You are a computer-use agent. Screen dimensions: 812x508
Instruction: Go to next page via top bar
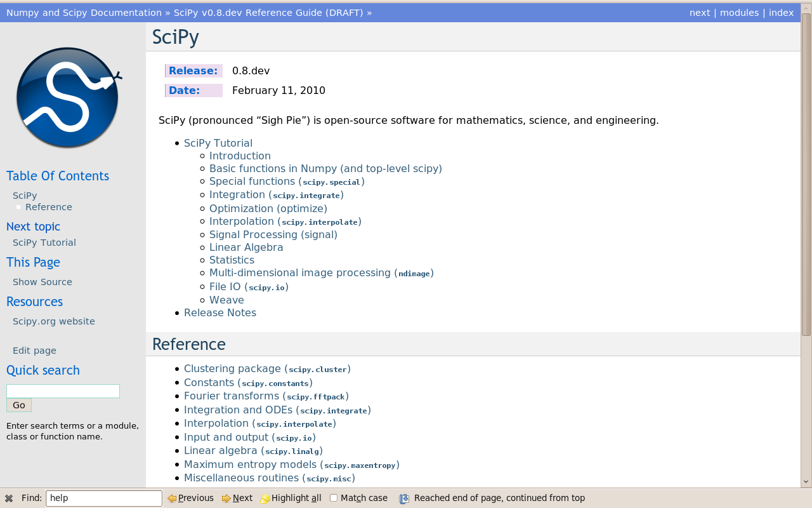[x=700, y=13]
